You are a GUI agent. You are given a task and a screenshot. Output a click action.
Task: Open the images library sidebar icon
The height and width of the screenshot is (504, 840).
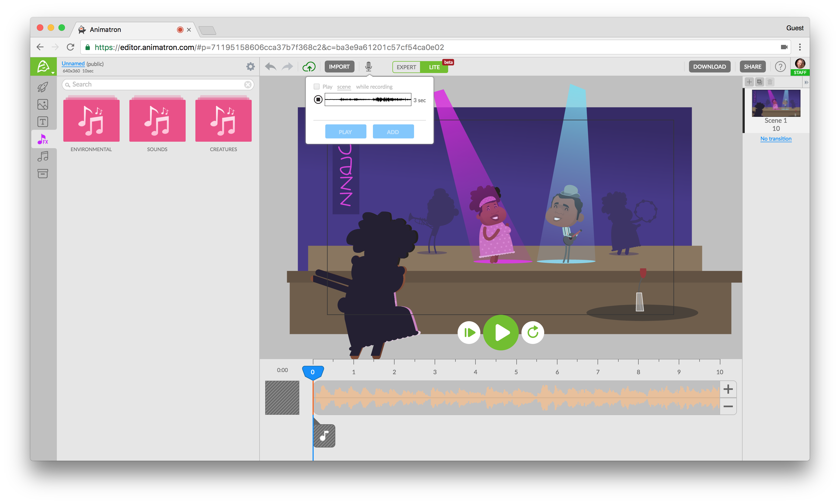tap(43, 104)
